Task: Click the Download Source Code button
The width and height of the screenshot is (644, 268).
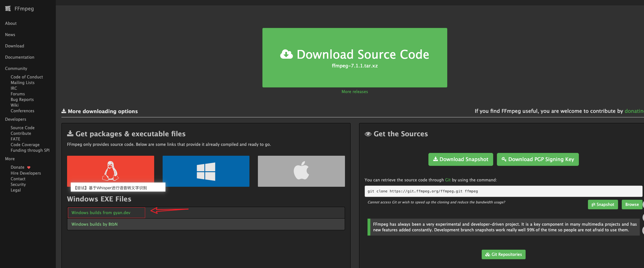Action: point(355,58)
